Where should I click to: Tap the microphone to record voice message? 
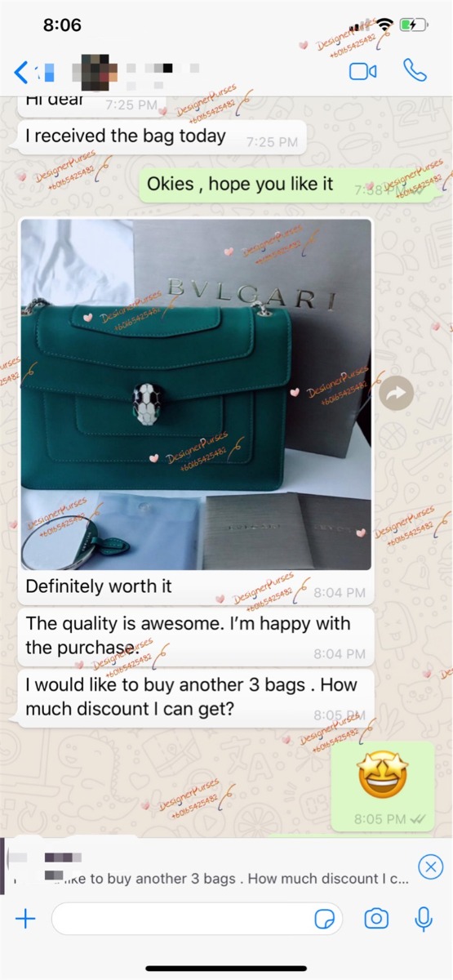pyautogui.click(x=423, y=919)
